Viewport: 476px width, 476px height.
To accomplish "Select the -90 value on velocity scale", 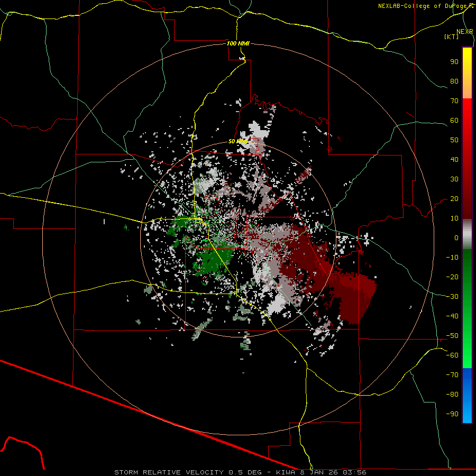I will click(452, 414).
